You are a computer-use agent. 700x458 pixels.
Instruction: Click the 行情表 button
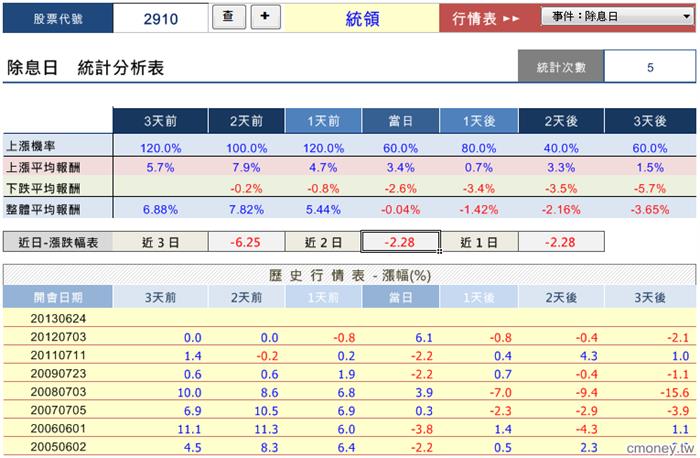click(x=485, y=18)
